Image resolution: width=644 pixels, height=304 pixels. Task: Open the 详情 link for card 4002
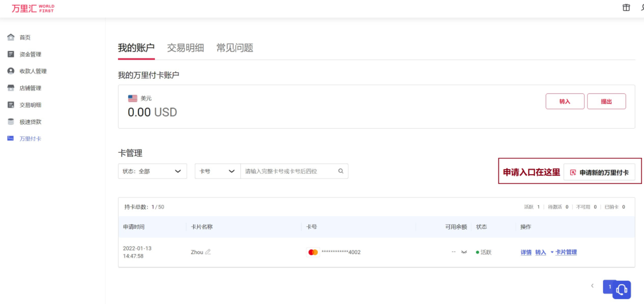click(526, 252)
